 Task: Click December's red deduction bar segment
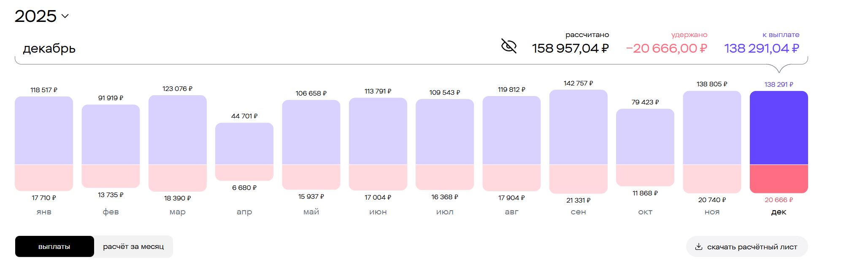tap(779, 179)
